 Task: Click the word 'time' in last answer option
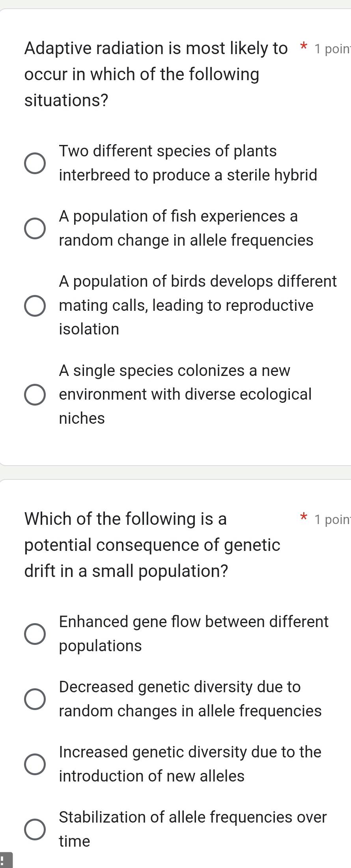(74, 841)
